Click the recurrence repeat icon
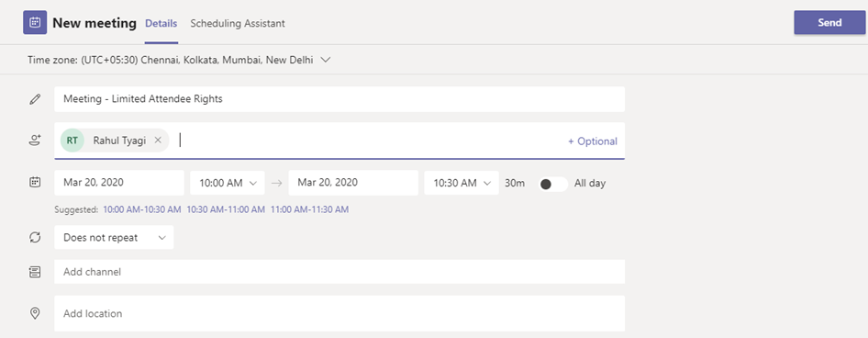868x338 pixels. 35,237
